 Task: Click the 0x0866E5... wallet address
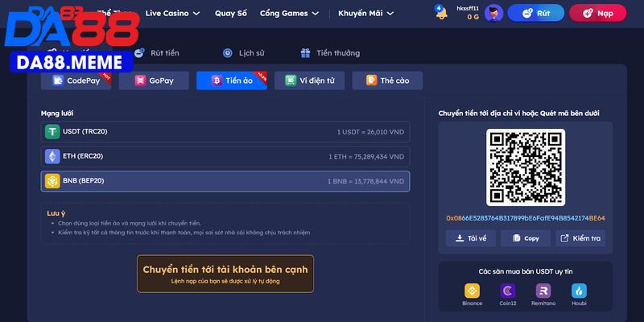pos(526,218)
